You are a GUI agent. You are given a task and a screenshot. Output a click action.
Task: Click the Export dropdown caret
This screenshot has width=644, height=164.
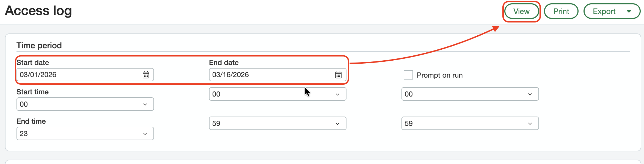(x=629, y=11)
